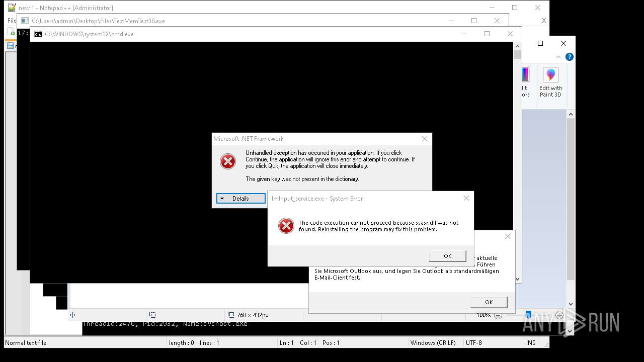Toggle 'INS' mode in Notepad++ status bar
This screenshot has width=644, height=362.
(531, 343)
